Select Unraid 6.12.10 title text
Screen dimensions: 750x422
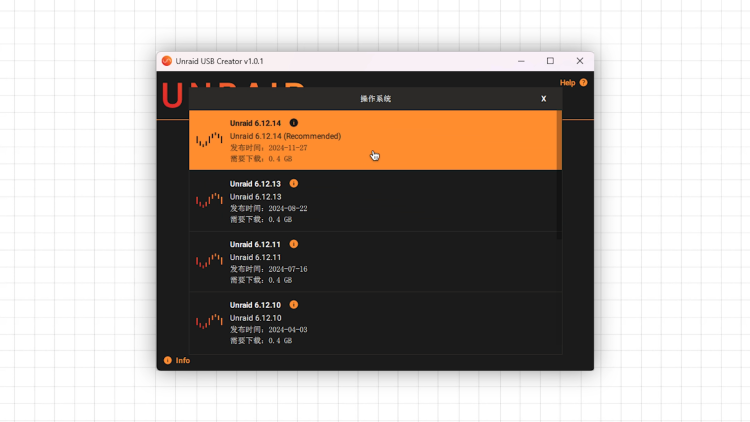coord(255,305)
